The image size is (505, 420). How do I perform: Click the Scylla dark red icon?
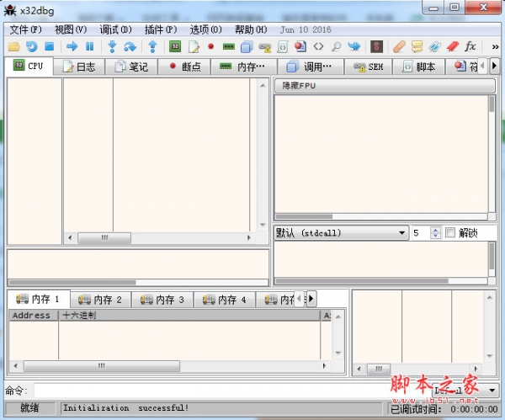click(376, 46)
